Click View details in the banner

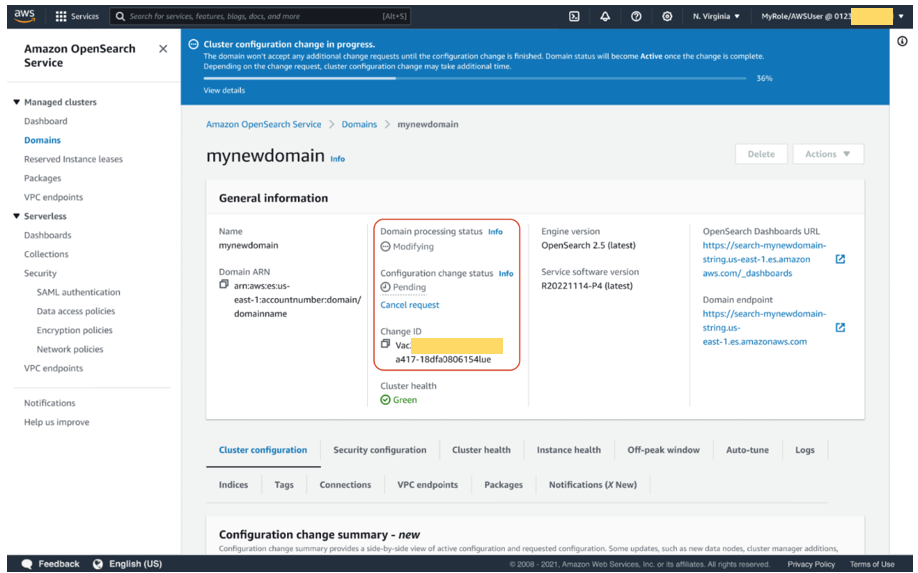pos(224,90)
